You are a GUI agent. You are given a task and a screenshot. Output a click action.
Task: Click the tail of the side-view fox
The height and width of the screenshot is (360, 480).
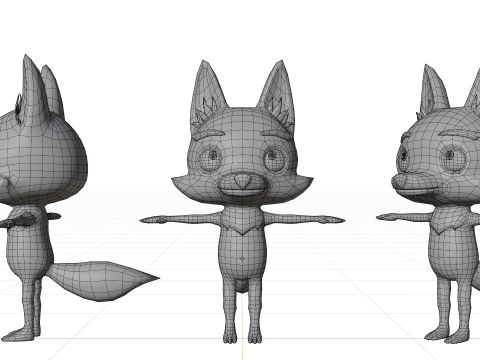(103, 281)
